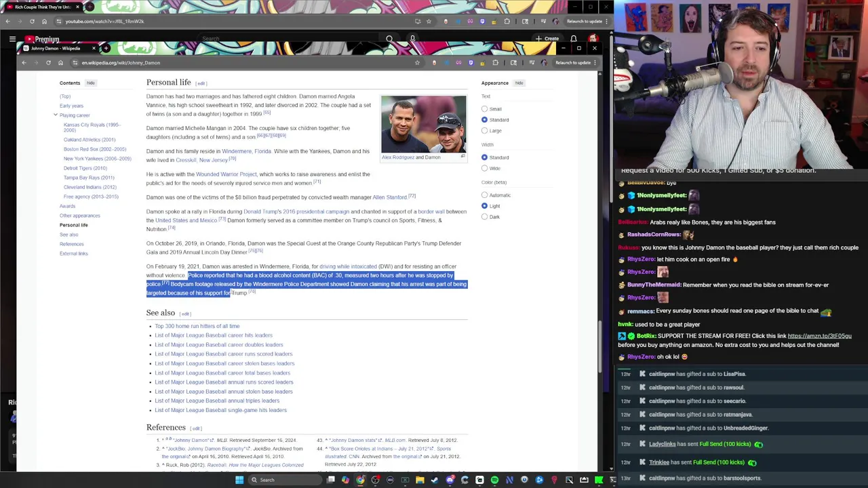The image size is (868, 488).
Task: Collapse Playing career contents section
Action: point(56,115)
